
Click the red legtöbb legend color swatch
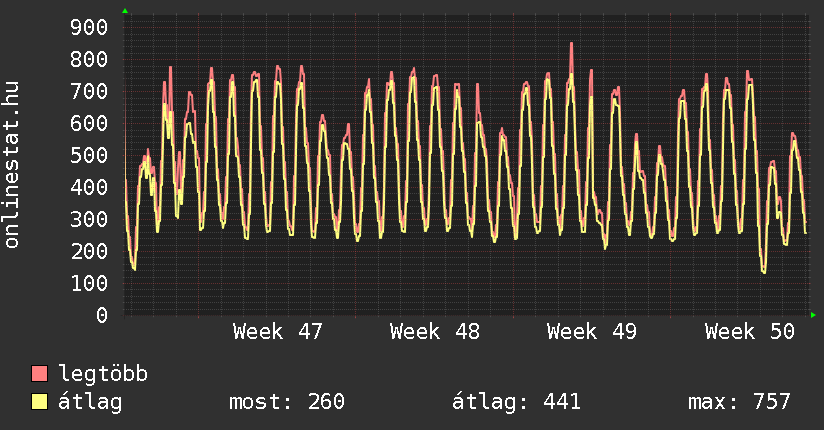click(x=40, y=374)
